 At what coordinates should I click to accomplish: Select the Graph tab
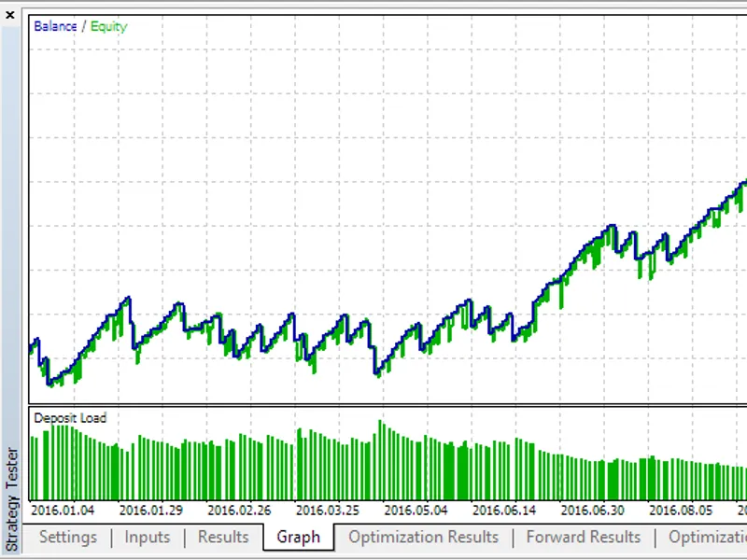click(x=298, y=538)
